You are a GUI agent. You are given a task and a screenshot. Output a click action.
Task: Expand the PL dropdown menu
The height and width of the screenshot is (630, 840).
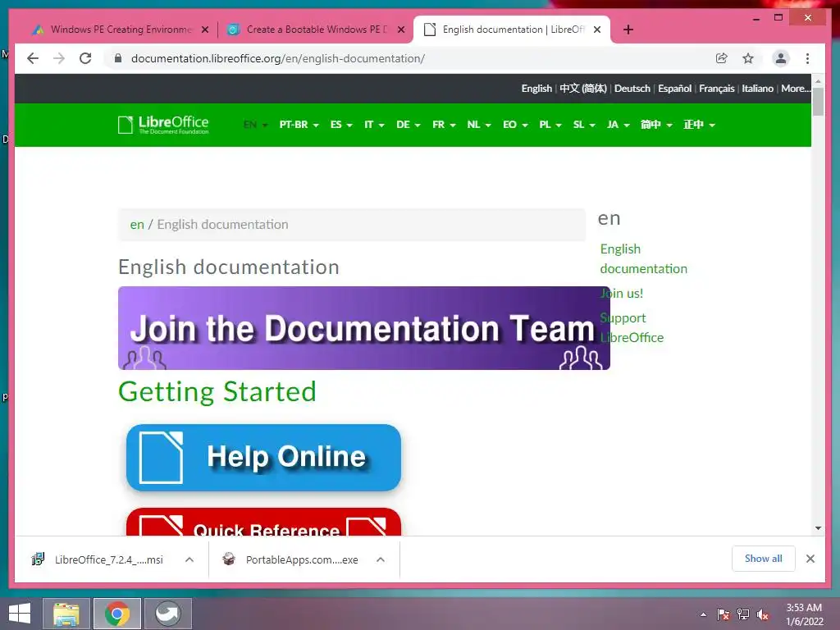point(550,125)
